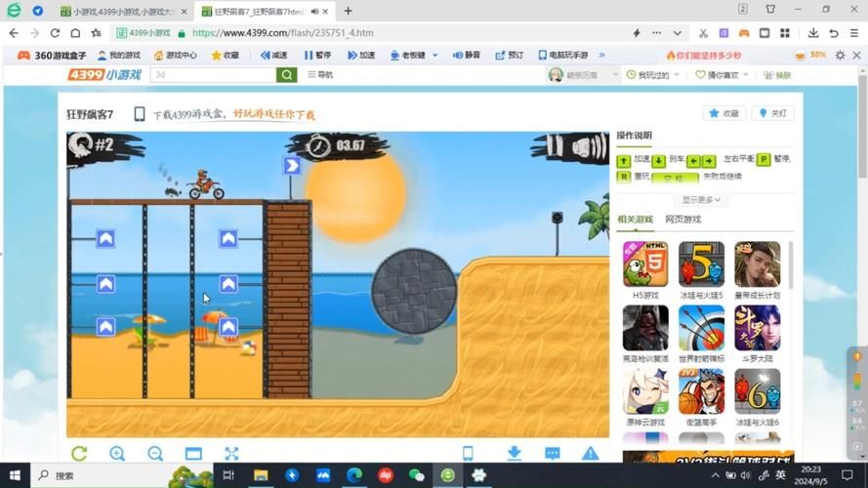Reload the game with the green refresh icon
This screenshot has width=868, height=488.
click(79, 454)
